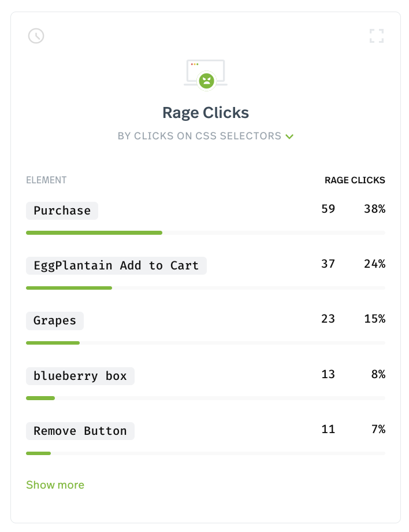Screen dimensions: 409x532
Task: Click the Purchase progress bar
Action: 206,232
